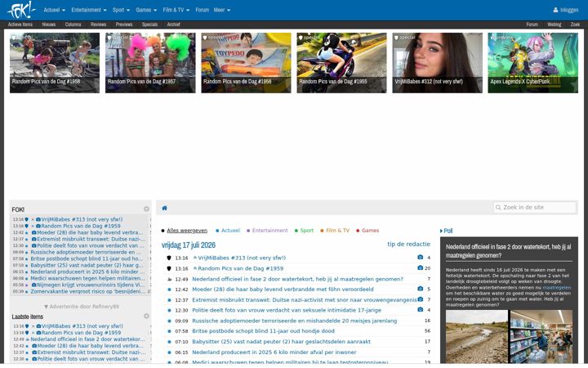Image resolution: width=588 pixels, height=368 pixels.
Task: Click poll headline Nederland officieel in fase 2
Action: [509, 251]
